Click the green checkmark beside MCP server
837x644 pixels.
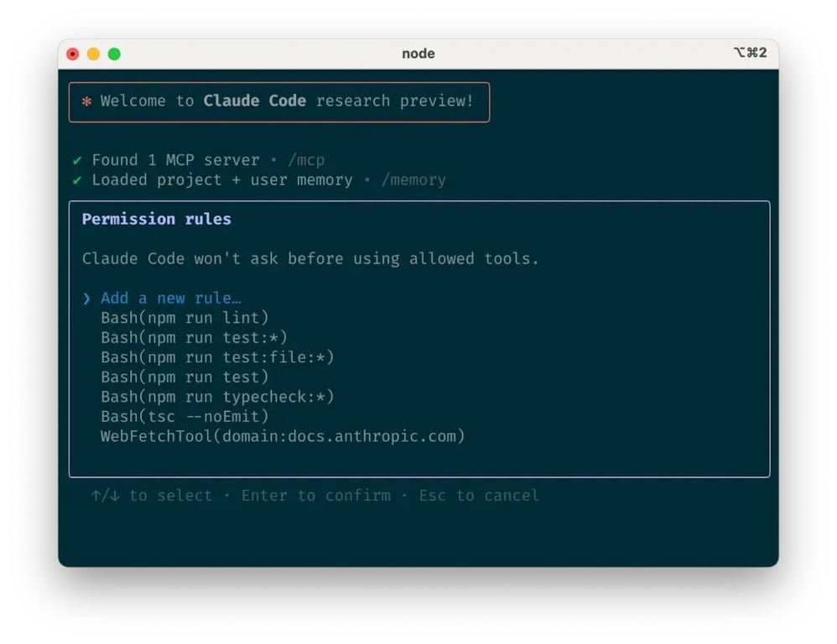tap(77, 160)
